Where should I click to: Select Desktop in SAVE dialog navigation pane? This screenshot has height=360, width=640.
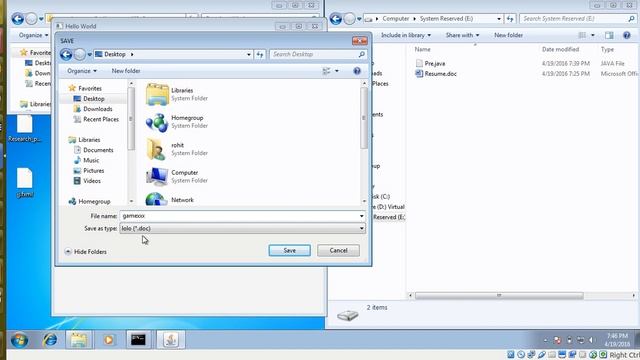point(89,99)
